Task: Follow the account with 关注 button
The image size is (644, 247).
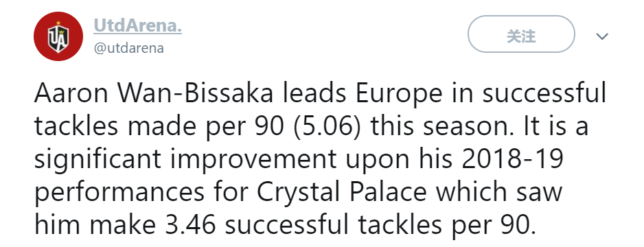Action: click(521, 34)
